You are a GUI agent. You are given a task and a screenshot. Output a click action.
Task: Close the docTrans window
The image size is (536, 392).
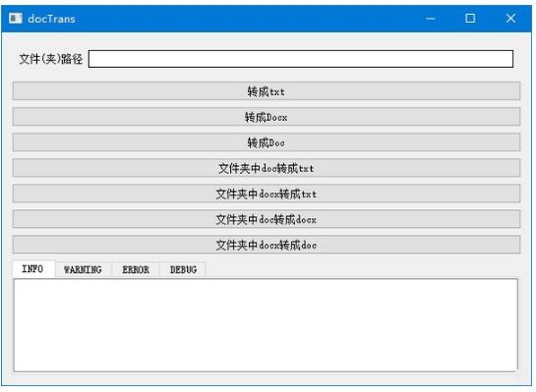click(510, 19)
